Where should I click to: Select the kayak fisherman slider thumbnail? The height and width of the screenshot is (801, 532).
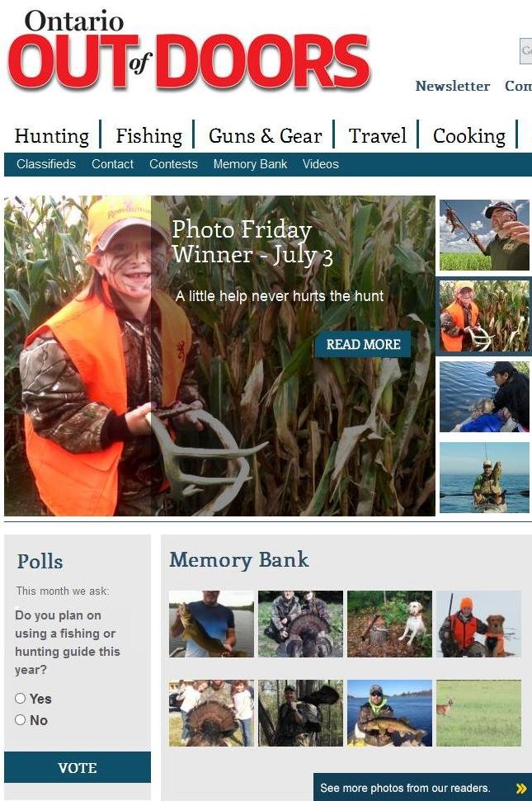[484, 478]
